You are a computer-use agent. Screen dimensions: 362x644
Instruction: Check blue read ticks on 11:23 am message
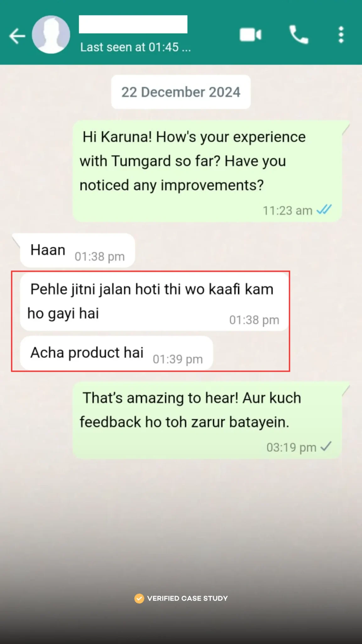click(324, 209)
